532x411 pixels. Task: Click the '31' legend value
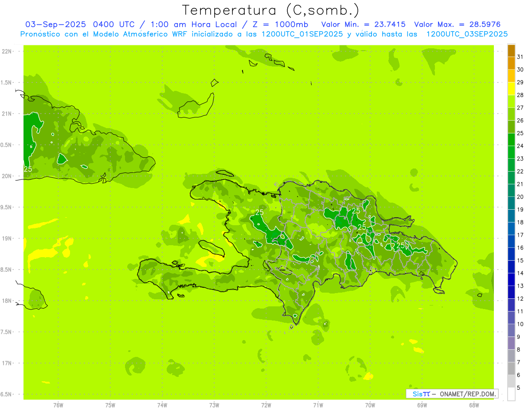tap(520, 57)
